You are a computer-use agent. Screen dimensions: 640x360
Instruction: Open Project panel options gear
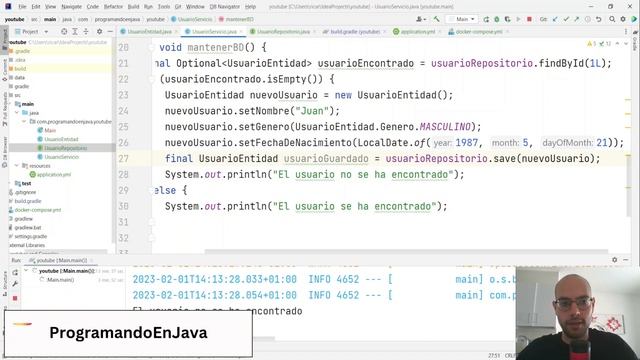click(99, 31)
